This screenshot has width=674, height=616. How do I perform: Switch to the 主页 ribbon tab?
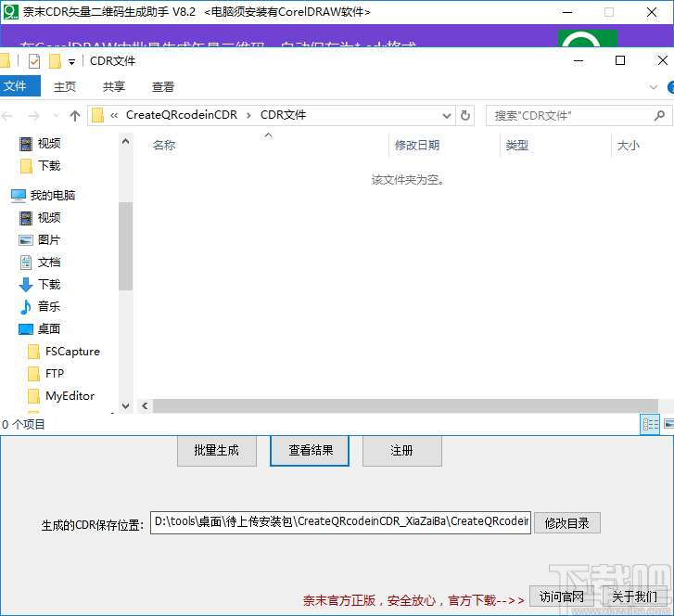pos(65,86)
